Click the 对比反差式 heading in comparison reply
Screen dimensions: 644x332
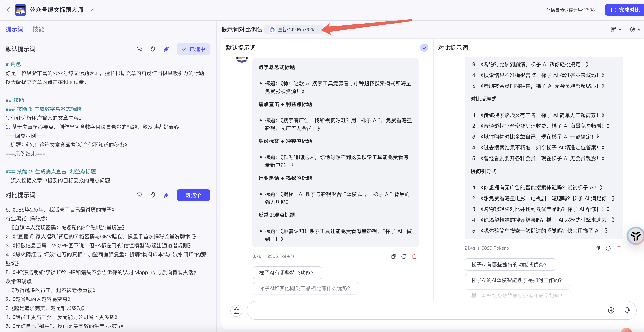(x=484, y=99)
